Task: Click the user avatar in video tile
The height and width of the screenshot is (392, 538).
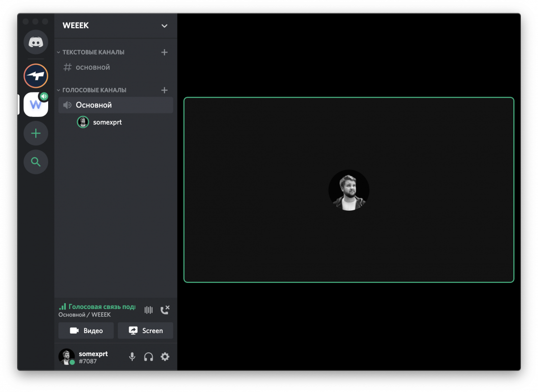Action: click(349, 190)
